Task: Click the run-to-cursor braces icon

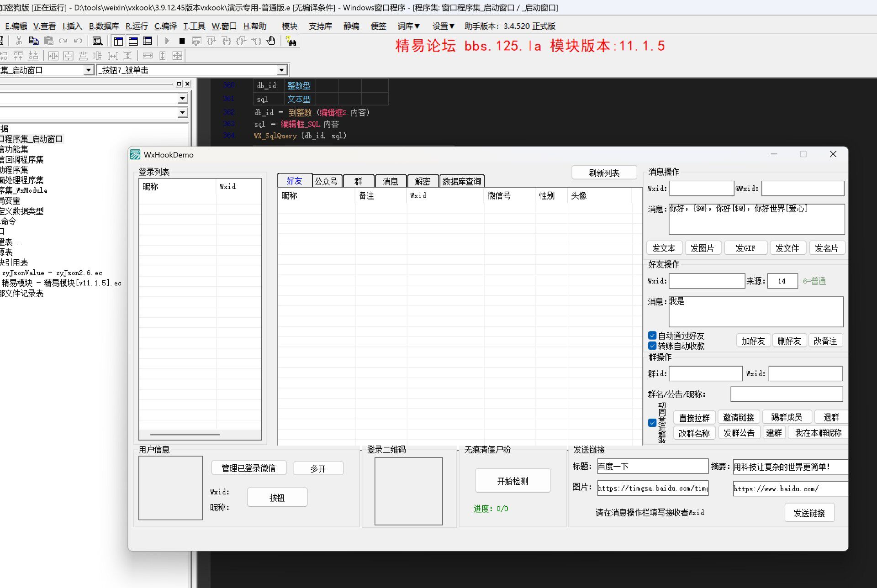Action: point(256,41)
